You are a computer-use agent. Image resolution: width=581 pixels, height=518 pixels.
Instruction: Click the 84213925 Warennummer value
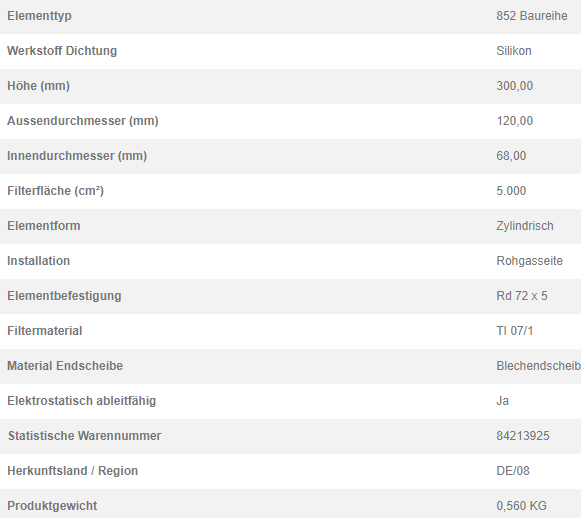tap(523, 436)
